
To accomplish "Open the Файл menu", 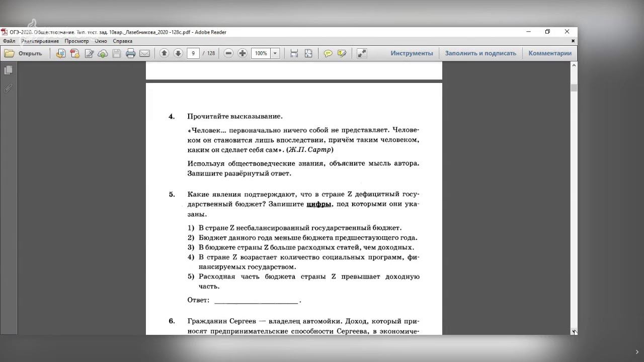I will click(9, 41).
